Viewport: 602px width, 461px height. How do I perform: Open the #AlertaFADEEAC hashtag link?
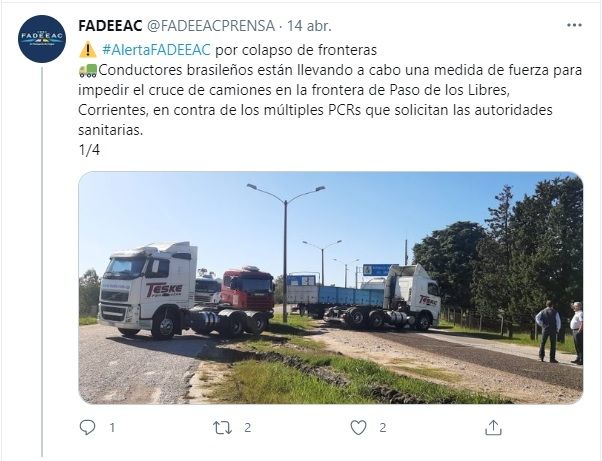click(x=156, y=50)
